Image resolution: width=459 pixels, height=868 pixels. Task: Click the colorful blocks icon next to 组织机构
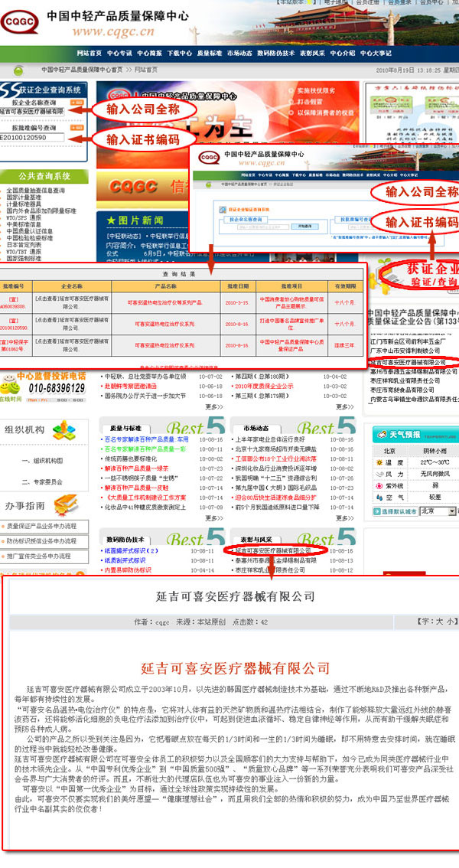(63, 430)
